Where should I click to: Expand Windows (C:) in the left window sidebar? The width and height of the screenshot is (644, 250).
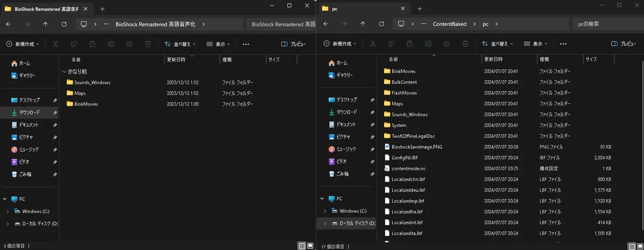(8, 211)
